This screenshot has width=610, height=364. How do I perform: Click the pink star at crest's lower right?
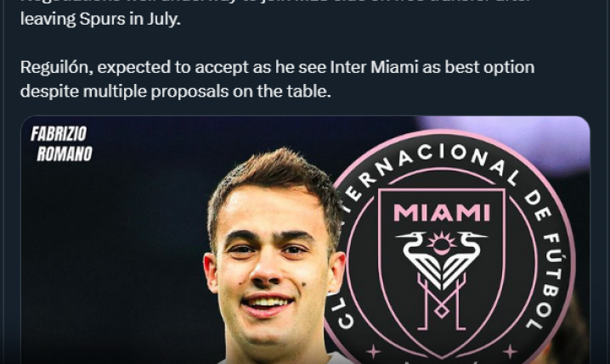[510, 351]
